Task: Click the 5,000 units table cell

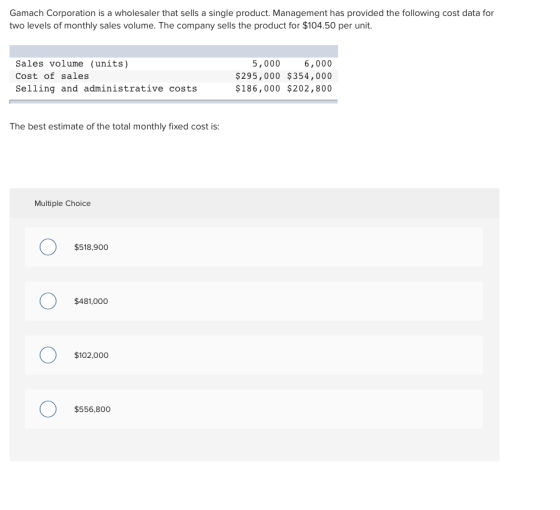Action: (266, 64)
